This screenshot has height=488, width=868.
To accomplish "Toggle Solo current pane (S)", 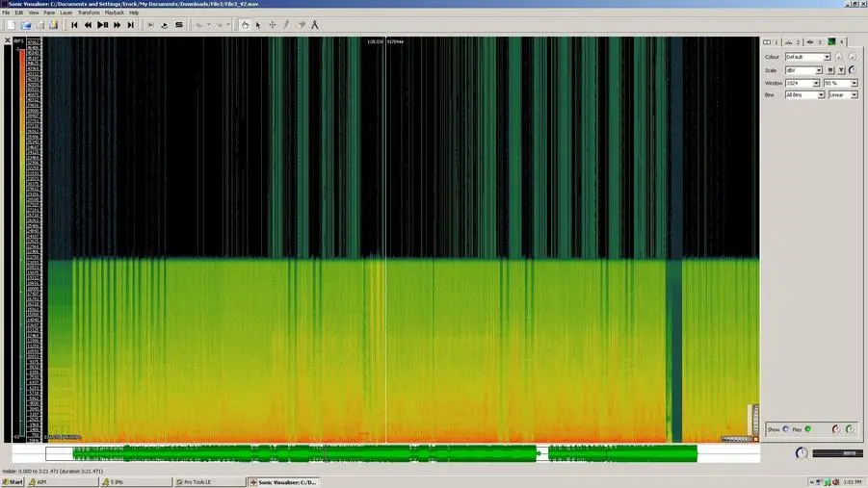I will (x=179, y=25).
